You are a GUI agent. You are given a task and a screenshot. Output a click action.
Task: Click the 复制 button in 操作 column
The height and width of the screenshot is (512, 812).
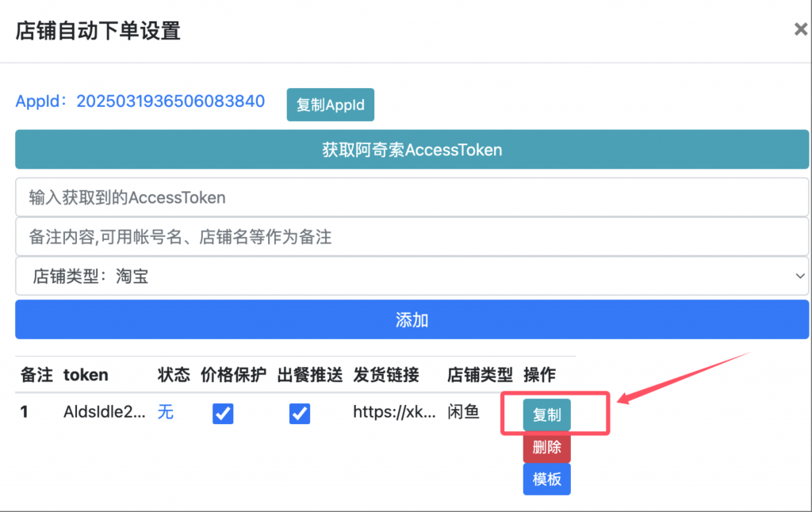(x=546, y=415)
